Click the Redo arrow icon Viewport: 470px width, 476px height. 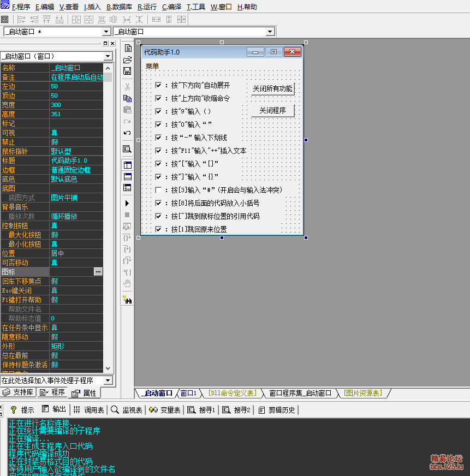point(128,121)
